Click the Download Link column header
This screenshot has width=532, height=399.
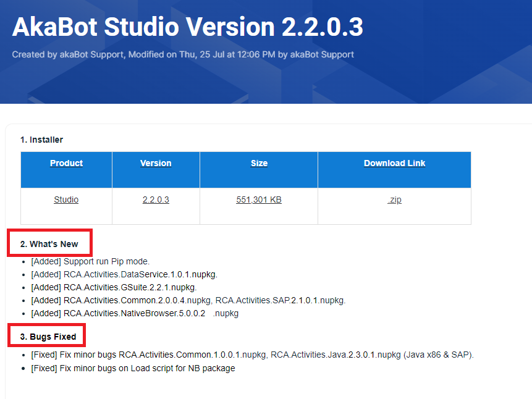[395, 163]
